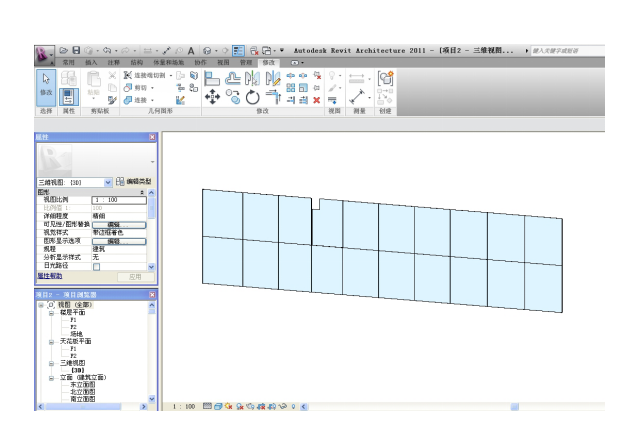Close the Project Browser panel
634x448 pixels.
152,294
